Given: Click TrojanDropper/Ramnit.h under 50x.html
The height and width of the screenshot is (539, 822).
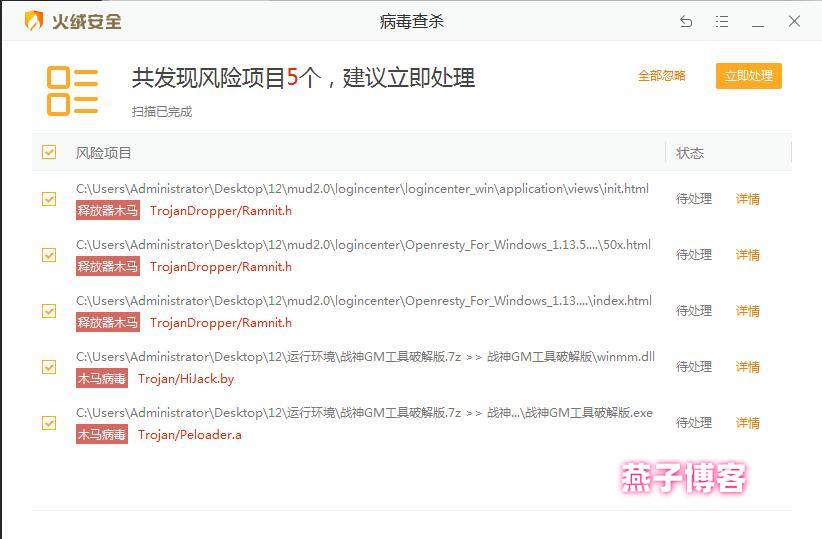Looking at the screenshot, I should pos(221,267).
